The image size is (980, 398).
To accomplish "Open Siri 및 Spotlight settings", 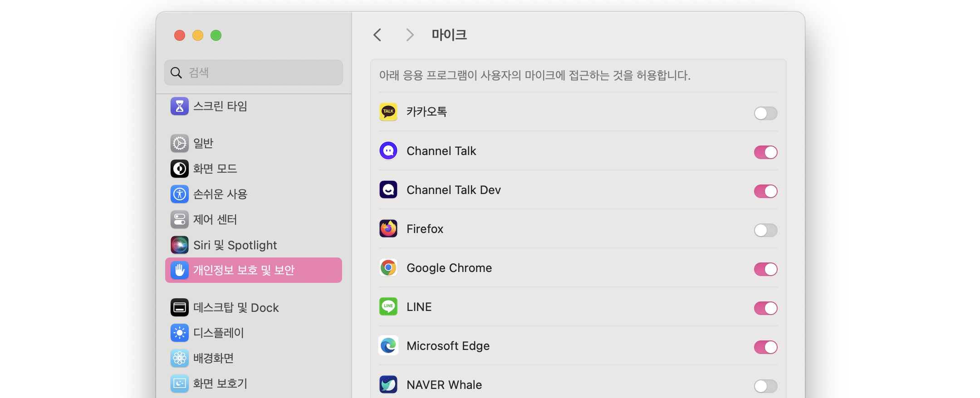I will pyautogui.click(x=254, y=245).
